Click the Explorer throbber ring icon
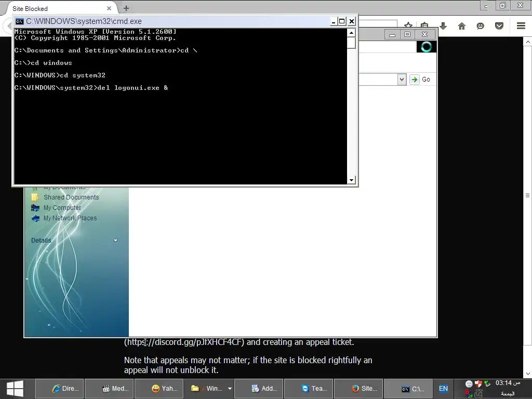Image resolution: width=532 pixels, height=399 pixels. tap(427, 46)
